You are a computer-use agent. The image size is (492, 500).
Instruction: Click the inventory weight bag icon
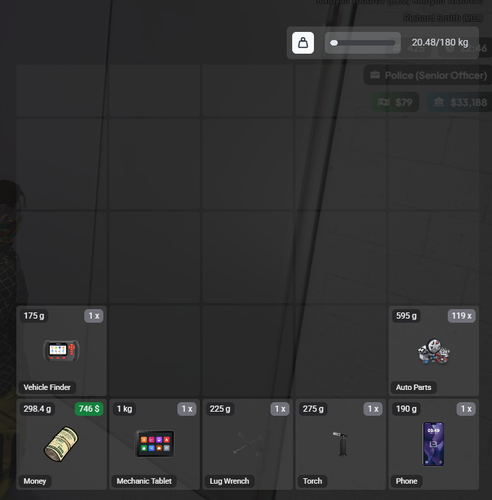pyautogui.click(x=303, y=43)
